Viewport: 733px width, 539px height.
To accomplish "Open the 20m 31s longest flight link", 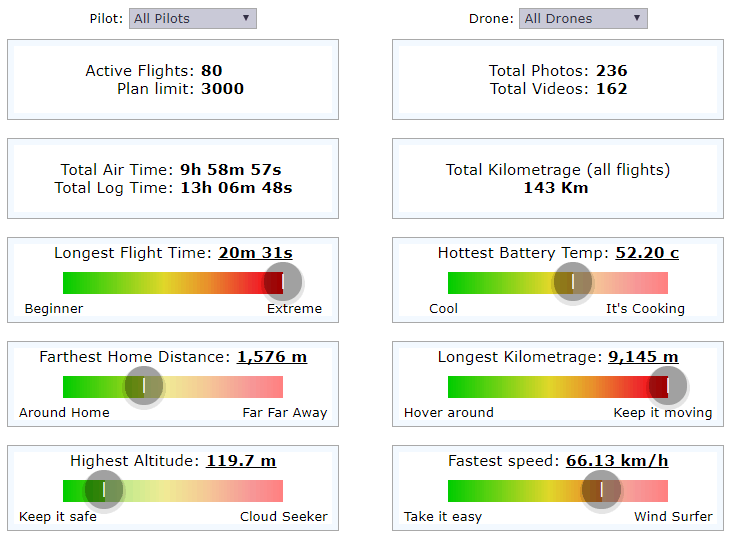I will point(255,253).
